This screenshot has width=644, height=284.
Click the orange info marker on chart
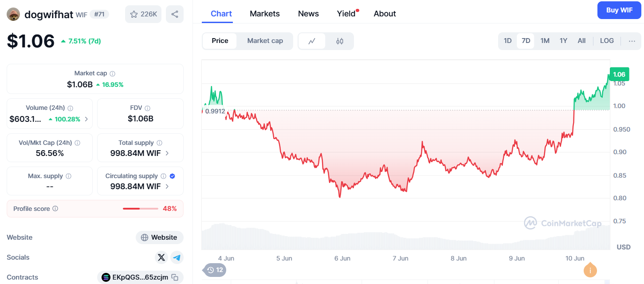point(590,270)
